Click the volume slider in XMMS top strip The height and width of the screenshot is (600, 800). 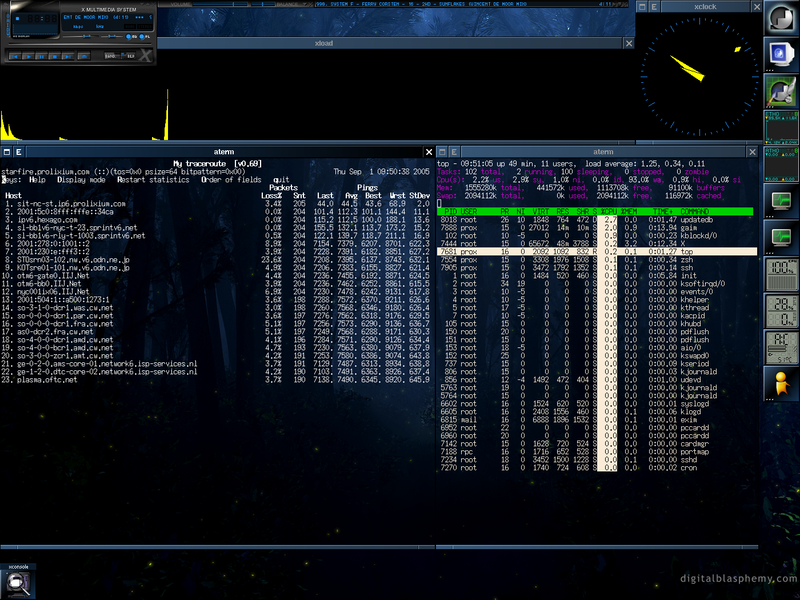click(220, 4)
